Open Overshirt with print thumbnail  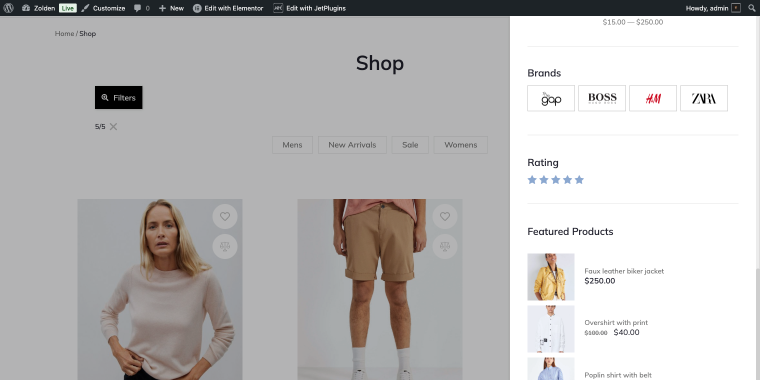pos(551,329)
